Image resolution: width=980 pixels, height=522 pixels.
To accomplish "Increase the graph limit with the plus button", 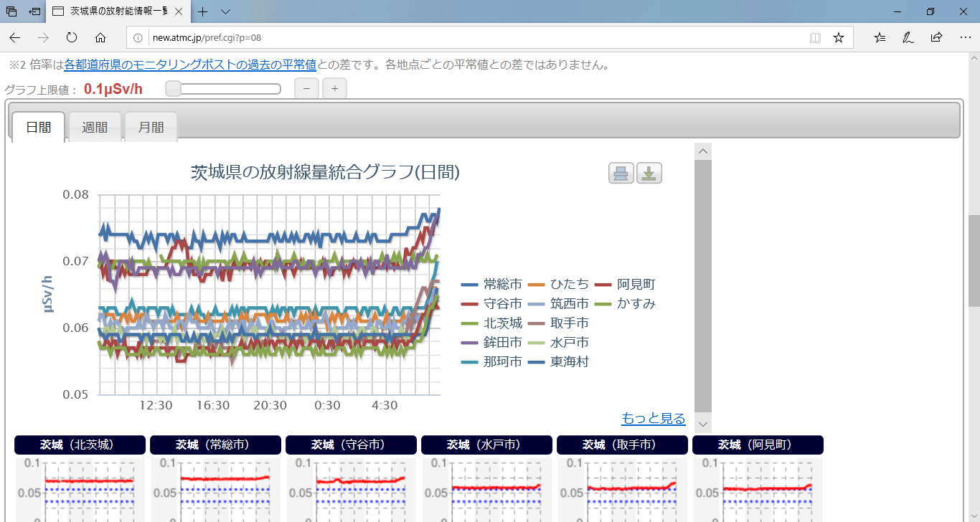I will tap(334, 89).
